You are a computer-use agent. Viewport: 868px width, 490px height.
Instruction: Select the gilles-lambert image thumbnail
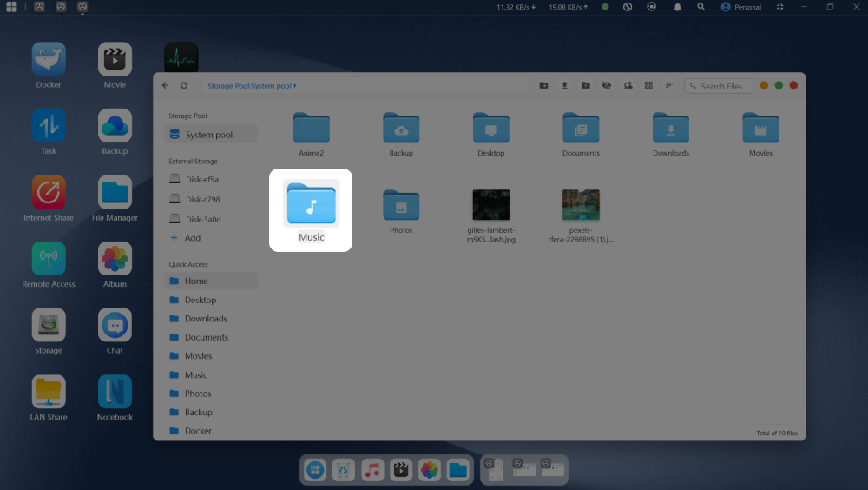[x=490, y=205]
